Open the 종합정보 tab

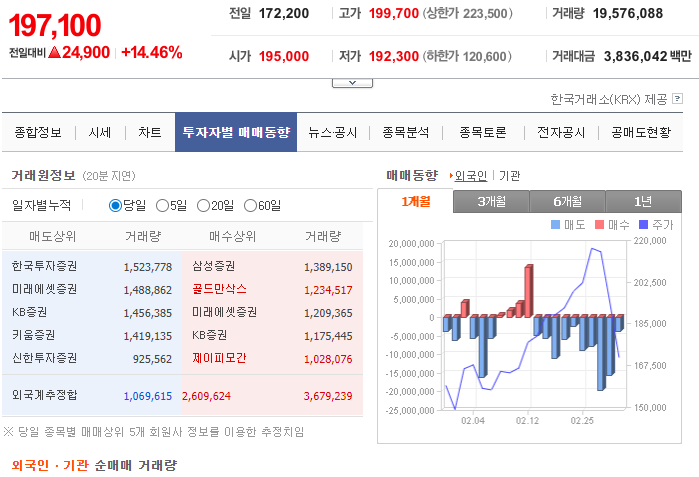pyautogui.click(x=38, y=133)
